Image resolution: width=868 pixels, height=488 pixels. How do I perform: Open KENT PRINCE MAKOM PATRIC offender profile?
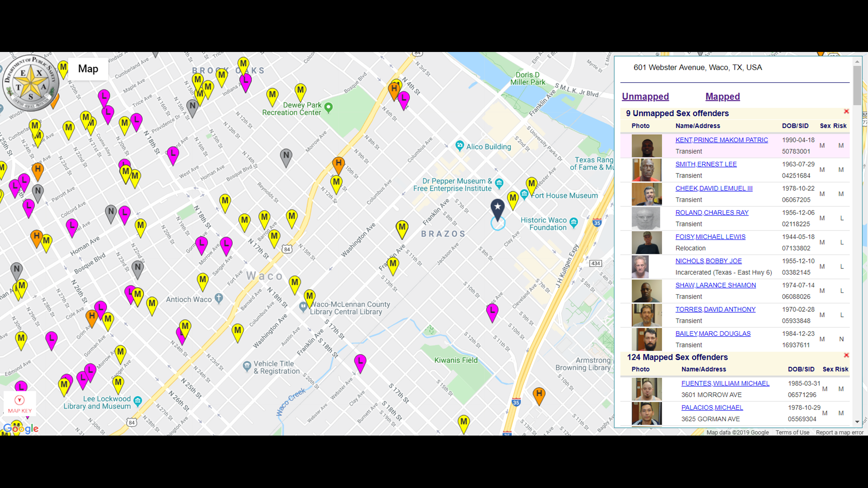[x=721, y=140]
